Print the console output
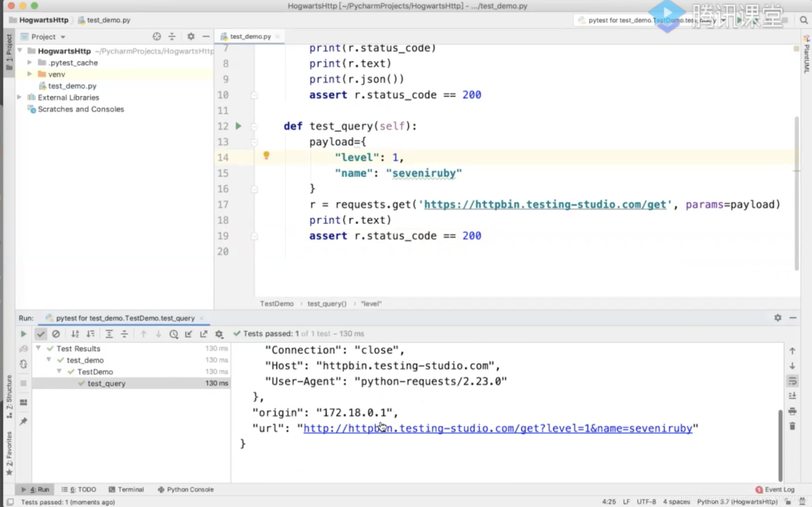The image size is (812, 507). pyautogui.click(x=792, y=411)
